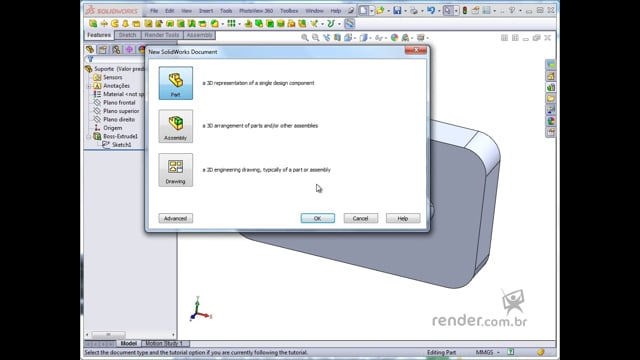Viewport: 640px width, 360px height.
Task: Open the Toolbox menu
Action: point(289,11)
